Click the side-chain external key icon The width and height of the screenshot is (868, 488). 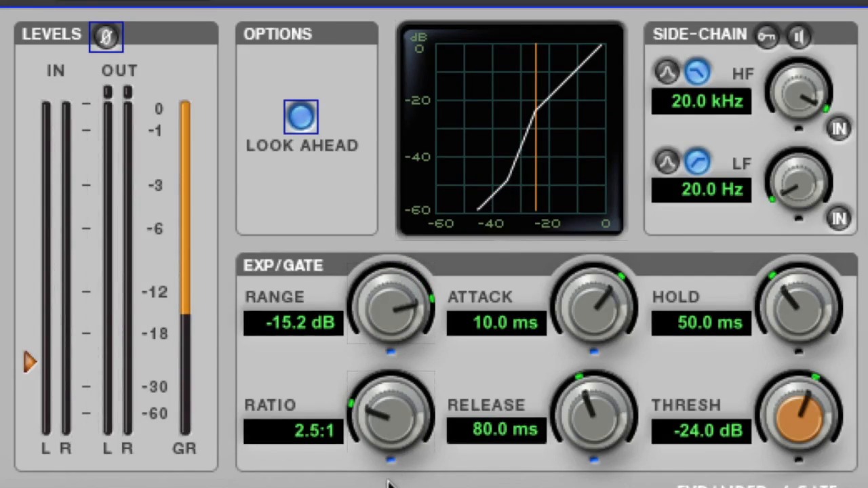(x=767, y=37)
